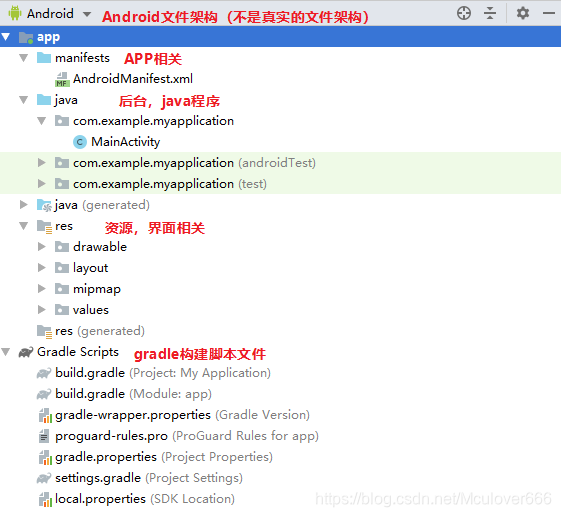Select the app module row
Viewport: 561px width, 517px height.
[280, 36]
